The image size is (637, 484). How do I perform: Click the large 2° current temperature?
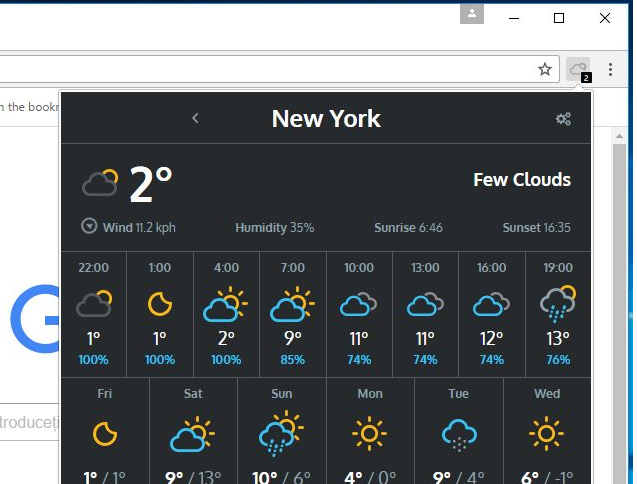tap(151, 184)
